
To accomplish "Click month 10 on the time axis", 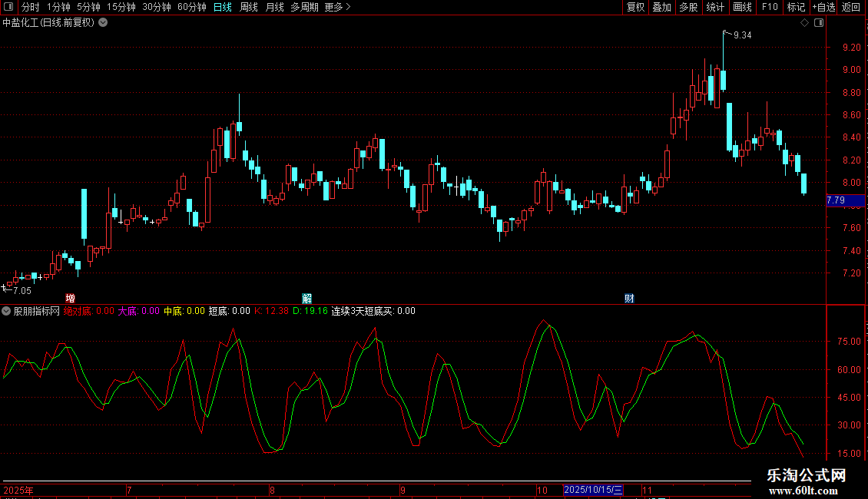I will pos(542,490).
